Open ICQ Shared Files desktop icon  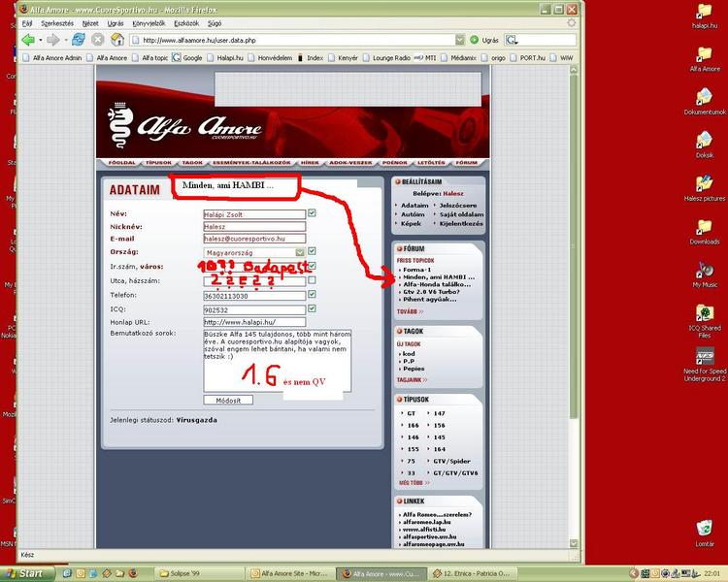(705, 321)
